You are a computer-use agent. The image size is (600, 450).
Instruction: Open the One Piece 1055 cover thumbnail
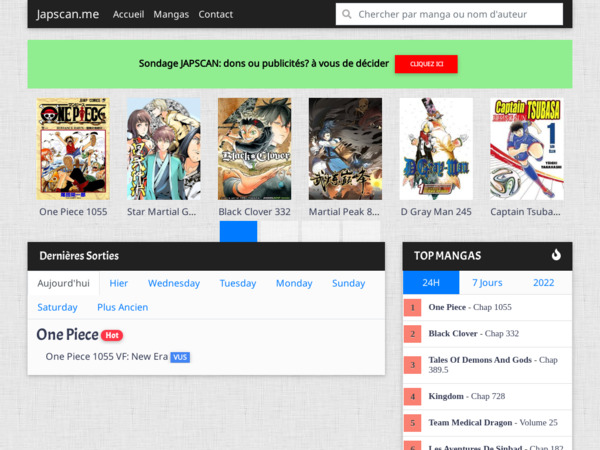(x=73, y=149)
